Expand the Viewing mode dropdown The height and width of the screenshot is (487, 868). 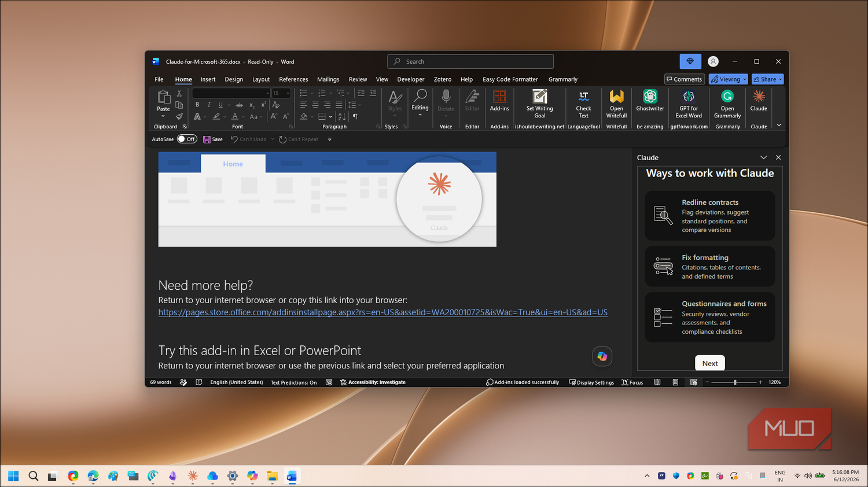(729, 79)
